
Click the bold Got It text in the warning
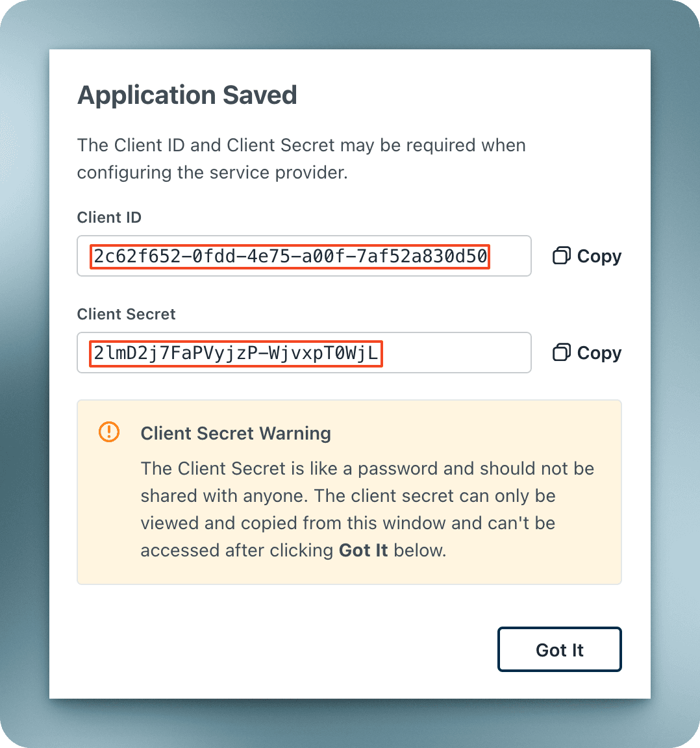(x=363, y=549)
